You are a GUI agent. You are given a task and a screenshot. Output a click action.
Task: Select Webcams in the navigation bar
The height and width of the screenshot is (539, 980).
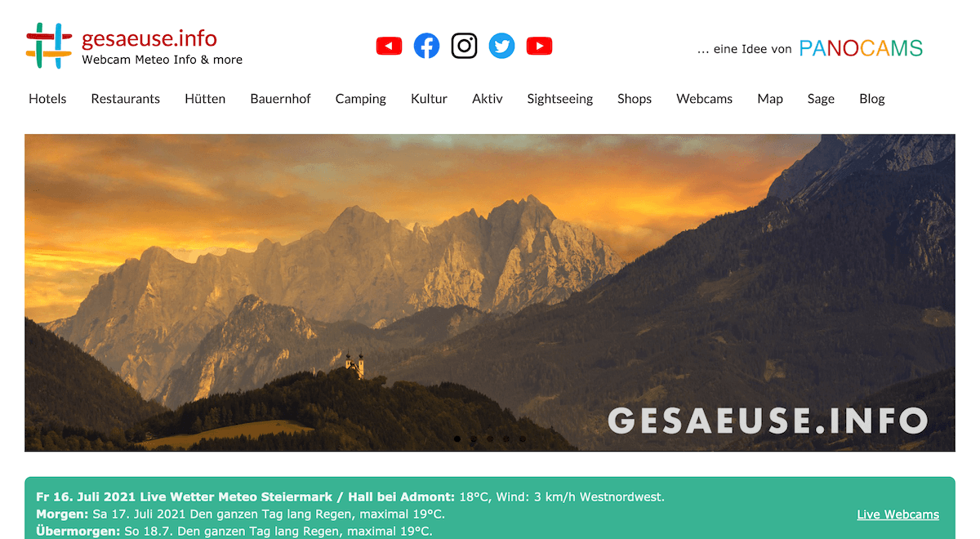click(704, 99)
